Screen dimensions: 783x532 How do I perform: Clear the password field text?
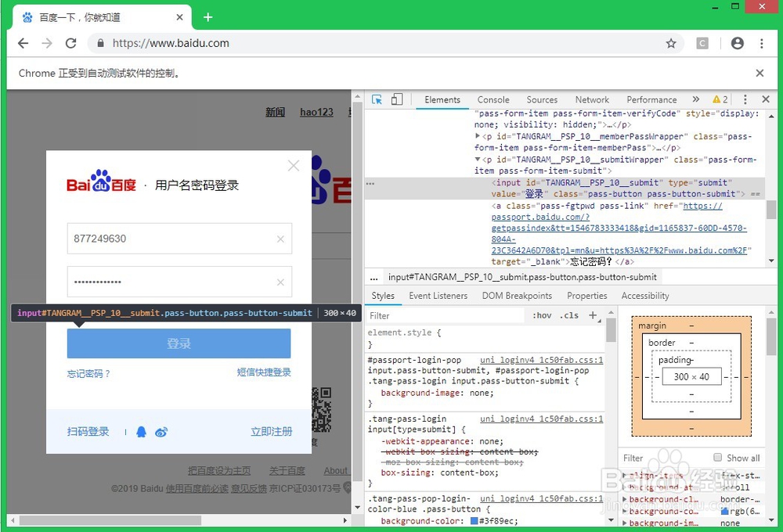pos(280,282)
